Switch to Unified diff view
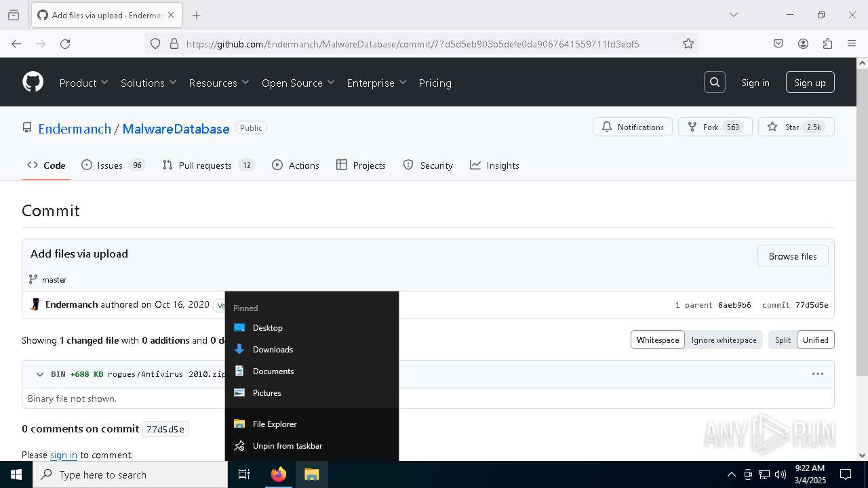This screenshot has height=488, width=868. click(816, 340)
